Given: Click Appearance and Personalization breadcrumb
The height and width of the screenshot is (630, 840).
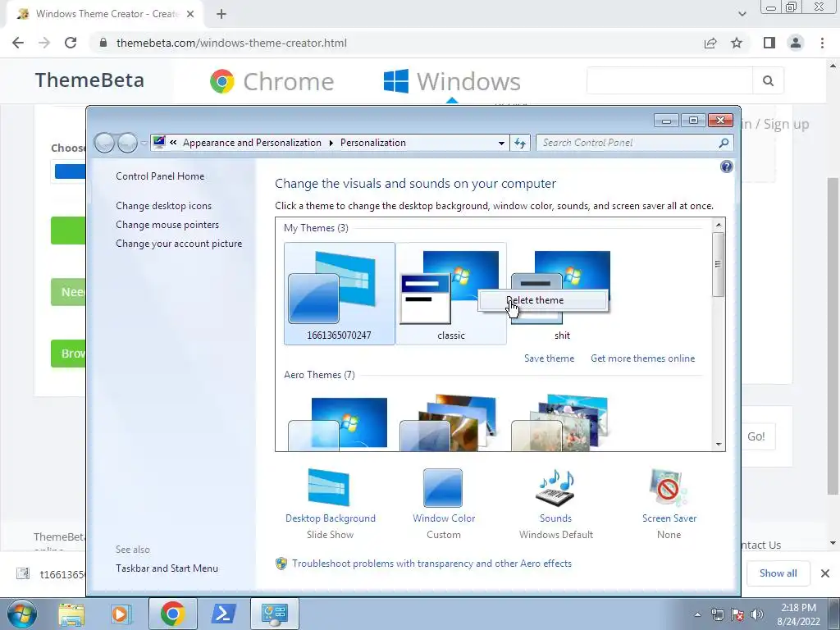Looking at the screenshot, I should 252,143.
